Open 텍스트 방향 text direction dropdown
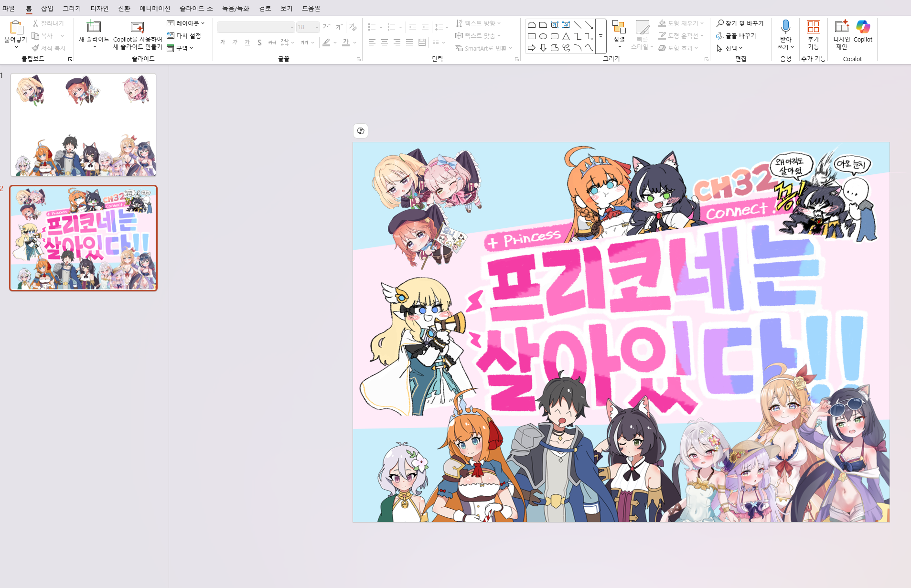This screenshot has width=911, height=588. click(478, 23)
